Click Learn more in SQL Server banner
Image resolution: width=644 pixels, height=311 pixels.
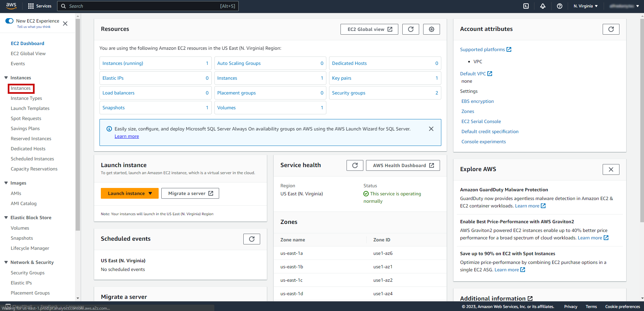(x=127, y=136)
